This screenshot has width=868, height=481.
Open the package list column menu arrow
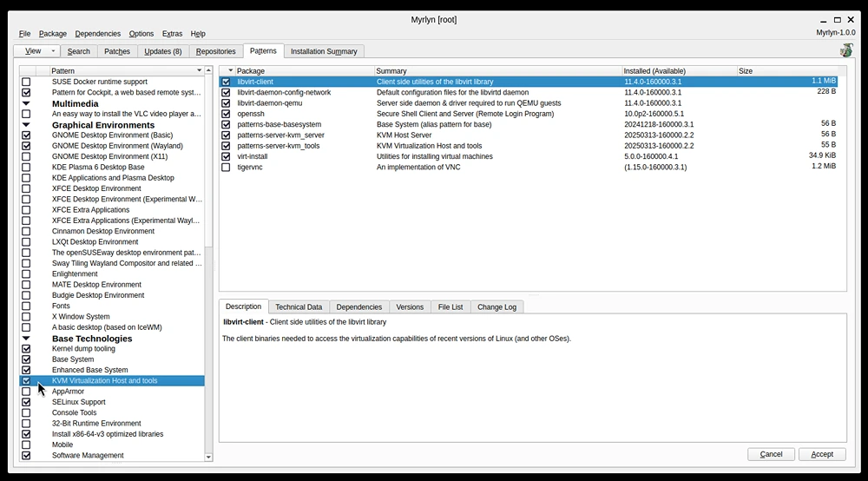coord(230,71)
